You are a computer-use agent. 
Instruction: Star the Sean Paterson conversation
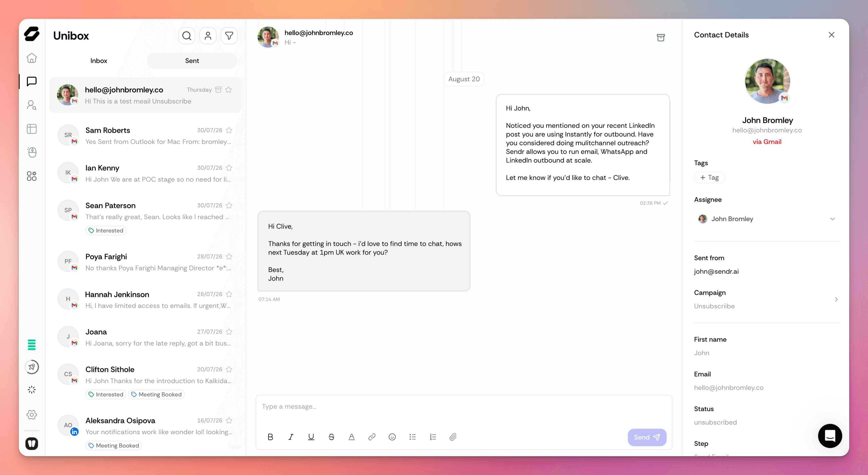(229, 206)
